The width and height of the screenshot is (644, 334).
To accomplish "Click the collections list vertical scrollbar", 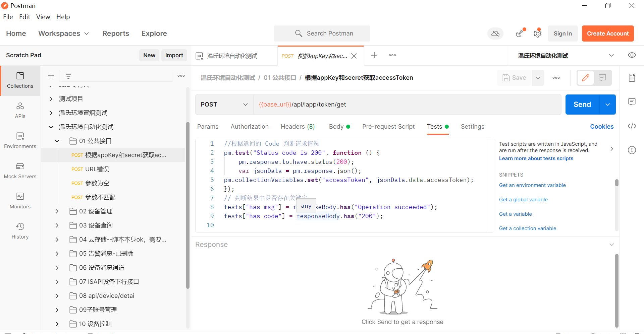I will 188,205.
